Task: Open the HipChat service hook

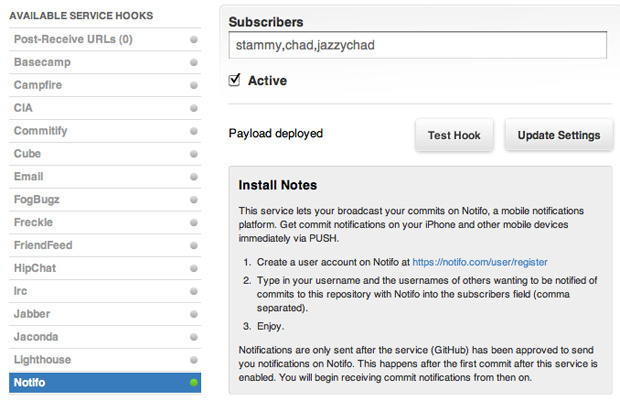Action: 105,269
